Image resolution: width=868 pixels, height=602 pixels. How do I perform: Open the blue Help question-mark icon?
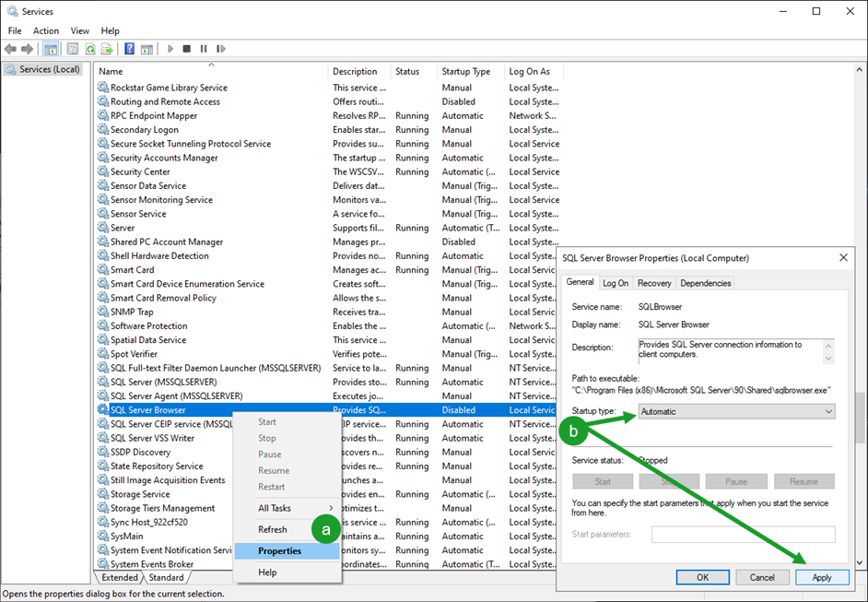pyautogui.click(x=130, y=49)
